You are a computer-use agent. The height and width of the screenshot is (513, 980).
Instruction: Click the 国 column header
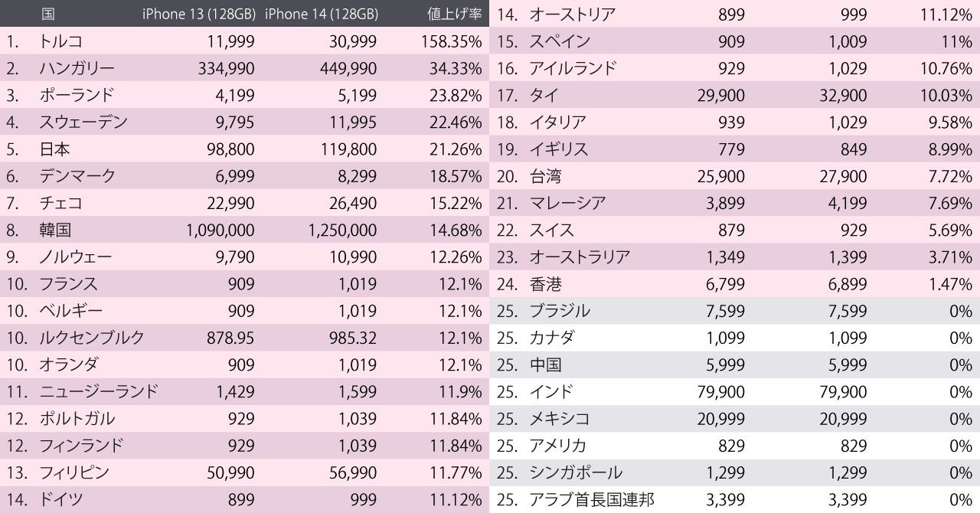[x=47, y=14]
